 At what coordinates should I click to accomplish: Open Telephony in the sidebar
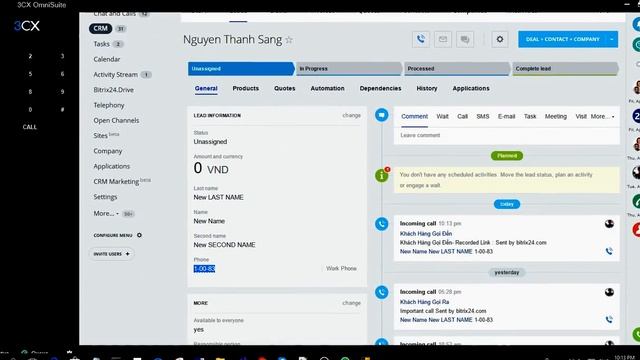(x=109, y=105)
